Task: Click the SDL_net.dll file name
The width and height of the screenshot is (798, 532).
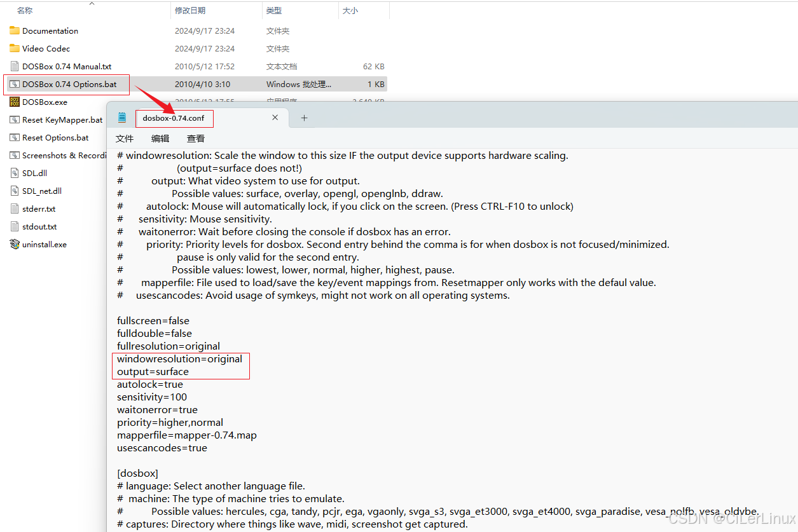Action: (x=42, y=191)
